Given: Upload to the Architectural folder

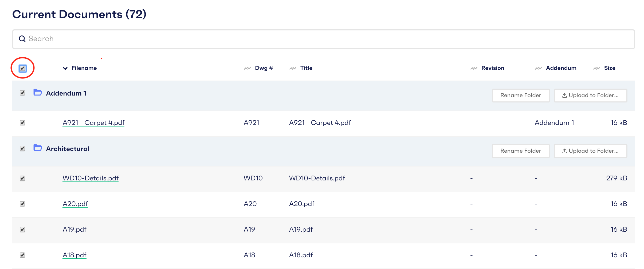Looking at the screenshot, I should click(590, 151).
